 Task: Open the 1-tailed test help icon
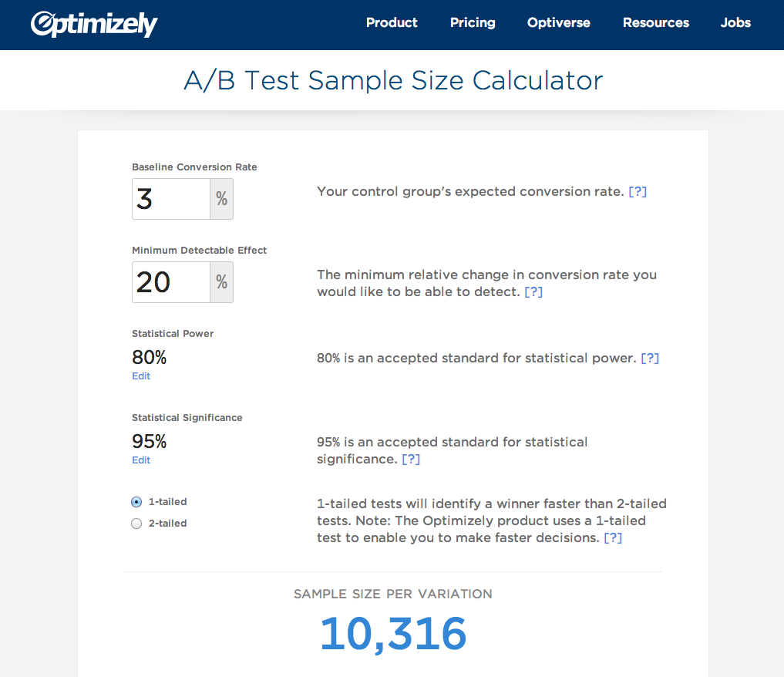[x=613, y=537]
